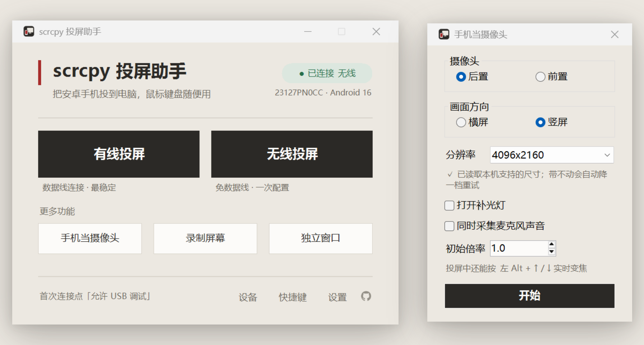
Task: Increase 初始倍率 with the up arrow
Action: coord(551,245)
